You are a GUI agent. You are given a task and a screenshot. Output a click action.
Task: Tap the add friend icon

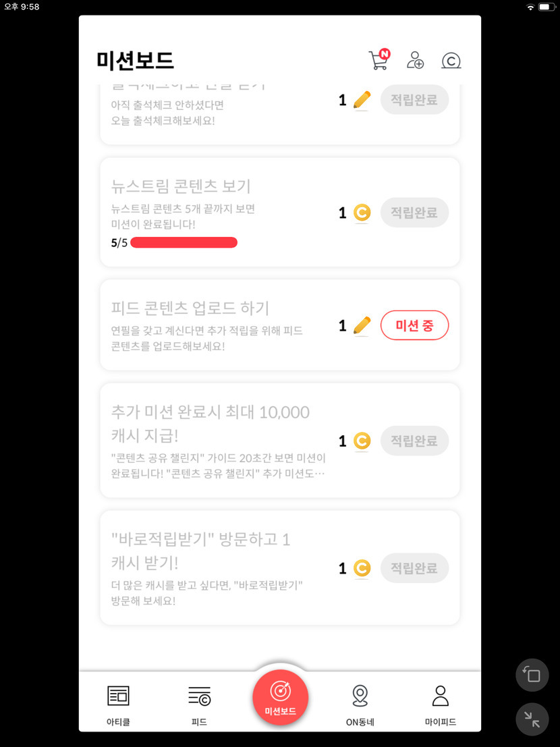415,61
